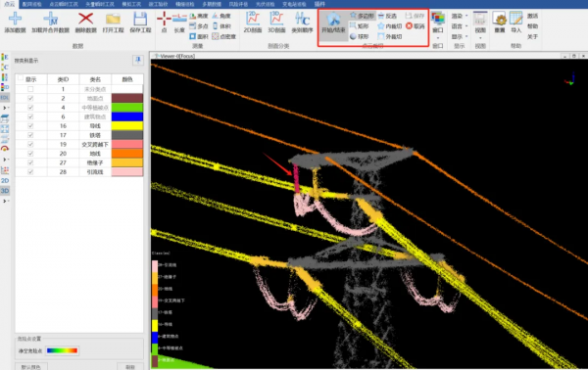The image size is (588, 370).
Task: Select the 点云 ribbon tab
Action: tap(9, 4)
